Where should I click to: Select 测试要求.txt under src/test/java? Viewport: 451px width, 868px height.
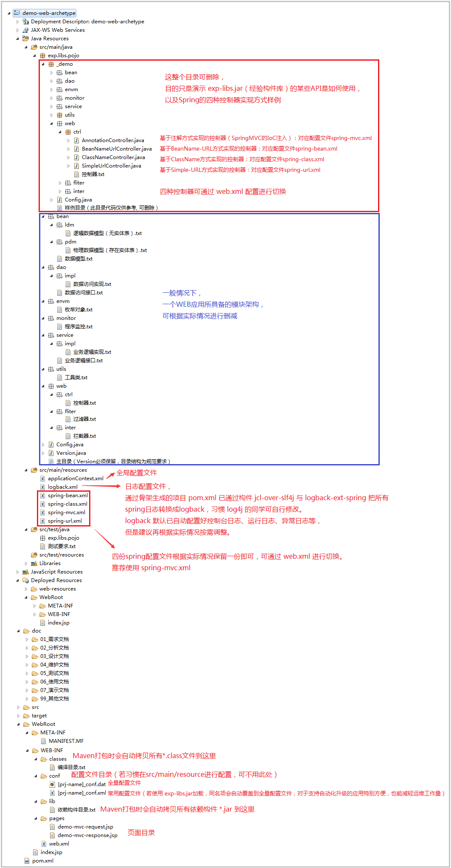(x=62, y=546)
